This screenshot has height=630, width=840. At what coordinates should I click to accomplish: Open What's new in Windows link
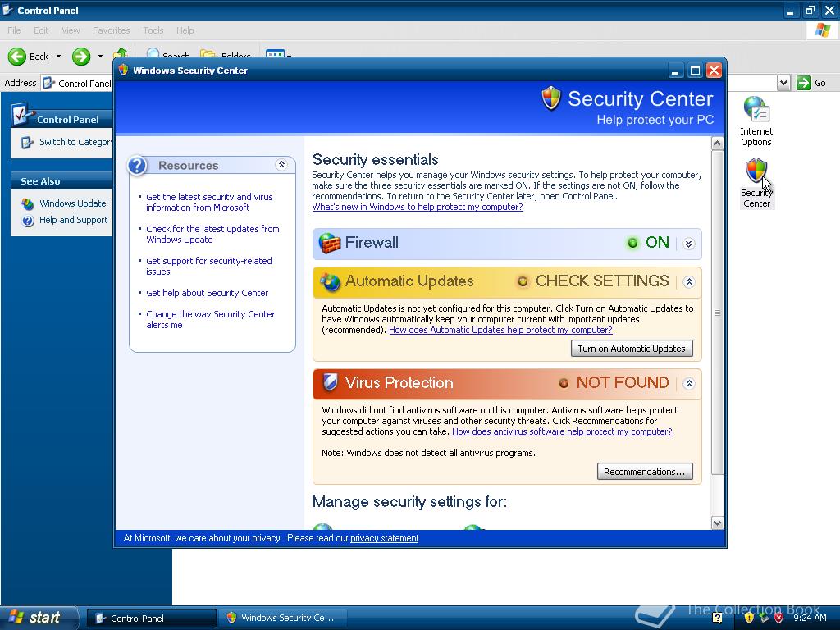tap(418, 207)
